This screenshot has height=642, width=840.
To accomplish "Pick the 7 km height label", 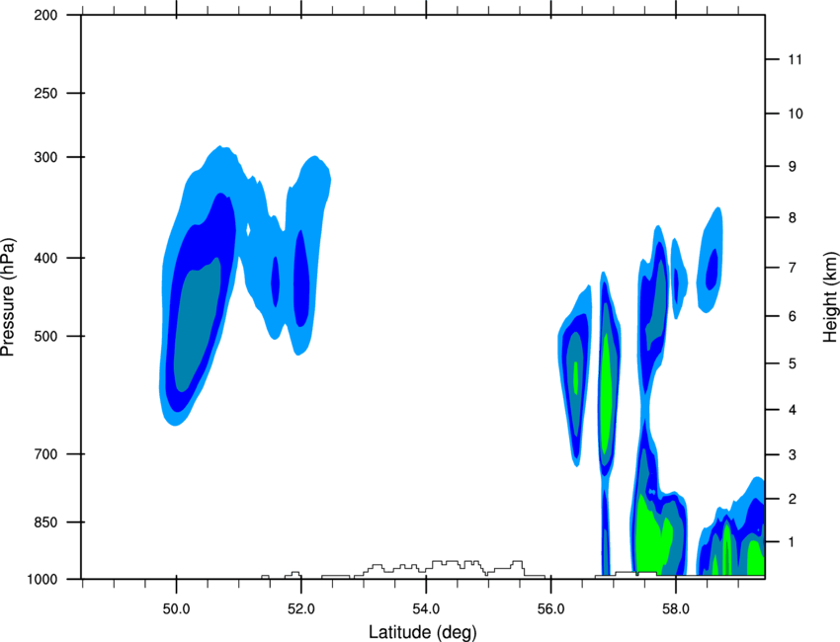I will point(792,268).
